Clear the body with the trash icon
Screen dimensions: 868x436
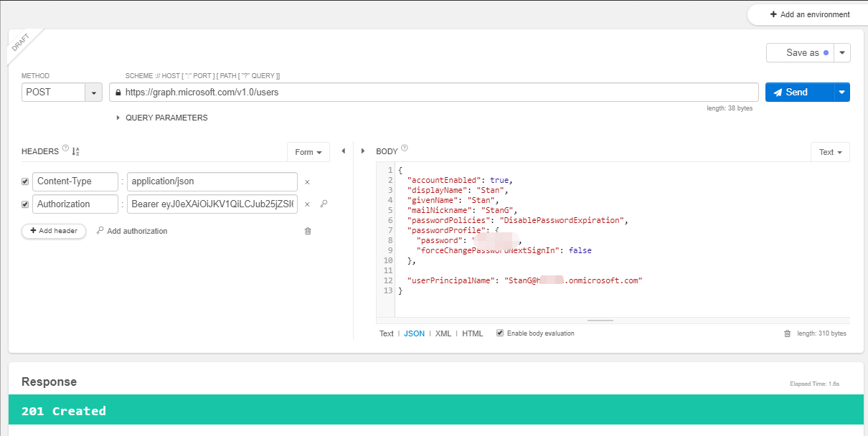pos(787,333)
